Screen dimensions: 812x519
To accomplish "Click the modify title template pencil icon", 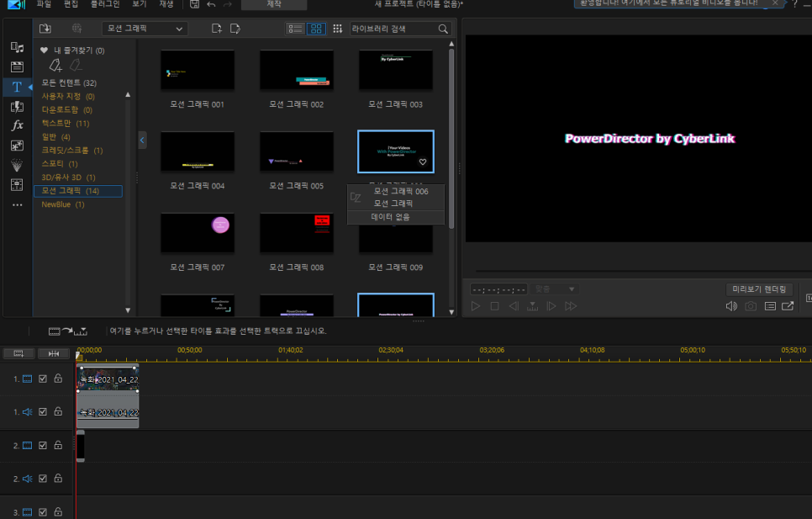I will (235, 29).
